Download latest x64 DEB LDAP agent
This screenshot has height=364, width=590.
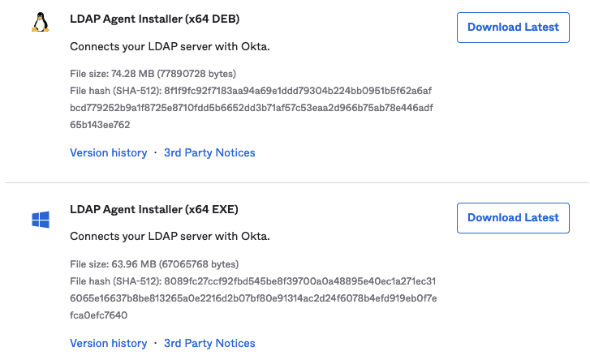pos(513,27)
